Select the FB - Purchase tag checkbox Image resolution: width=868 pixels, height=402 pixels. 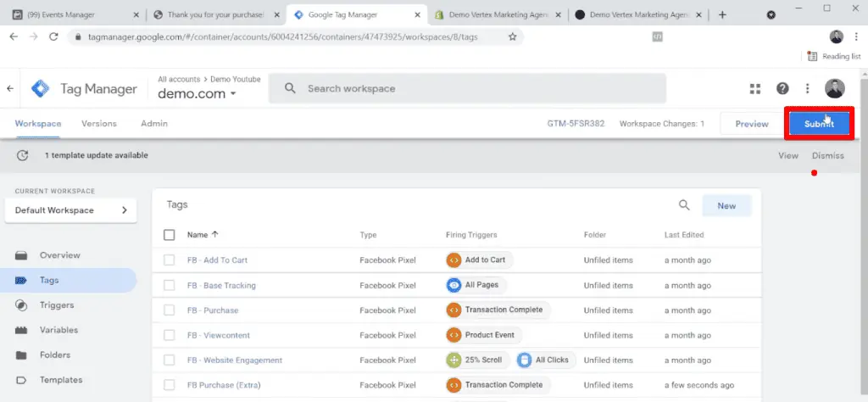(x=169, y=310)
